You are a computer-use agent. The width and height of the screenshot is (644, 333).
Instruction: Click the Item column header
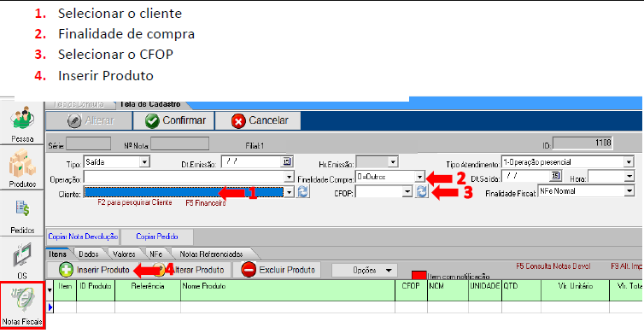pyautogui.click(x=65, y=290)
